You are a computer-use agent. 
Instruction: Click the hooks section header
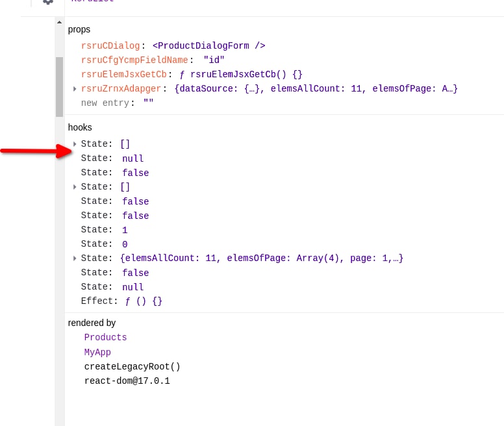point(80,127)
